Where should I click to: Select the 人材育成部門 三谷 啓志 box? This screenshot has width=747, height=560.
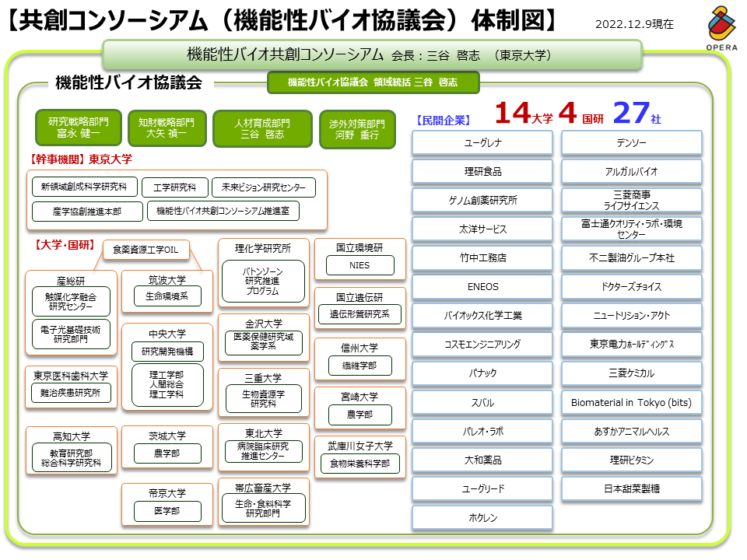262,129
